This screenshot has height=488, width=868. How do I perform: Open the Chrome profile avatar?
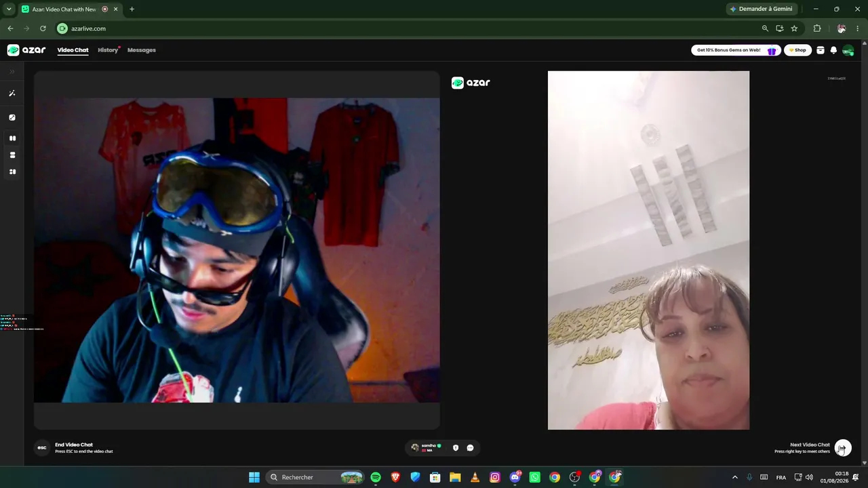(x=842, y=28)
